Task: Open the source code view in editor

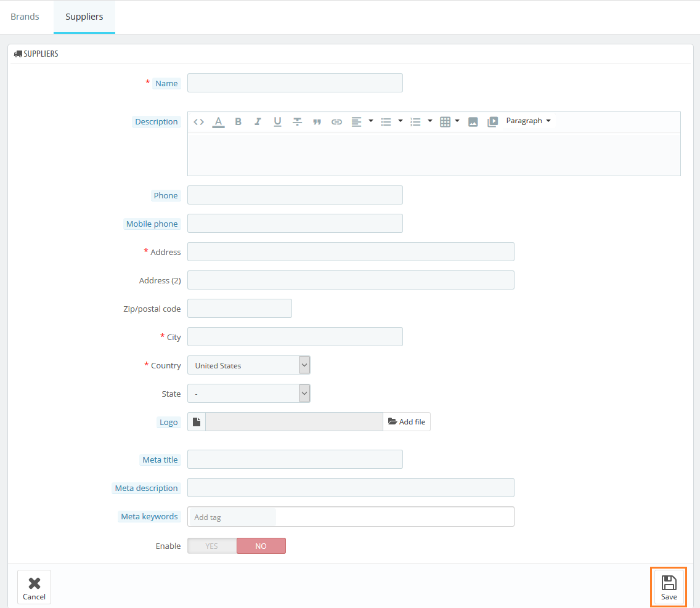Action: pyautogui.click(x=198, y=122)
